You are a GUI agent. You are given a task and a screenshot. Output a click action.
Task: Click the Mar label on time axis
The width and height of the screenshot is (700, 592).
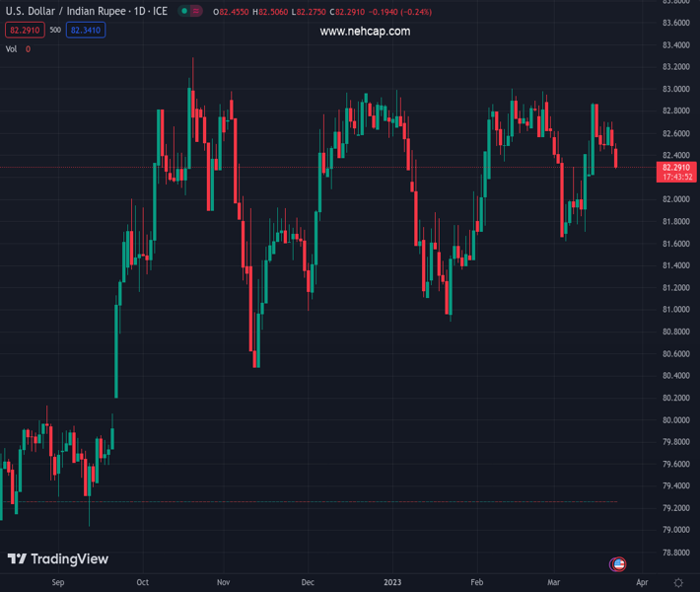(x=553, y=582)
